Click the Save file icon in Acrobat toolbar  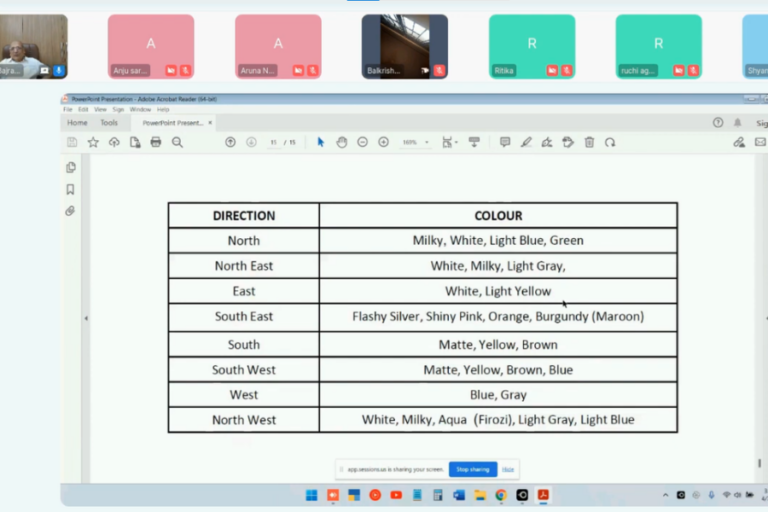click(72, 142)
